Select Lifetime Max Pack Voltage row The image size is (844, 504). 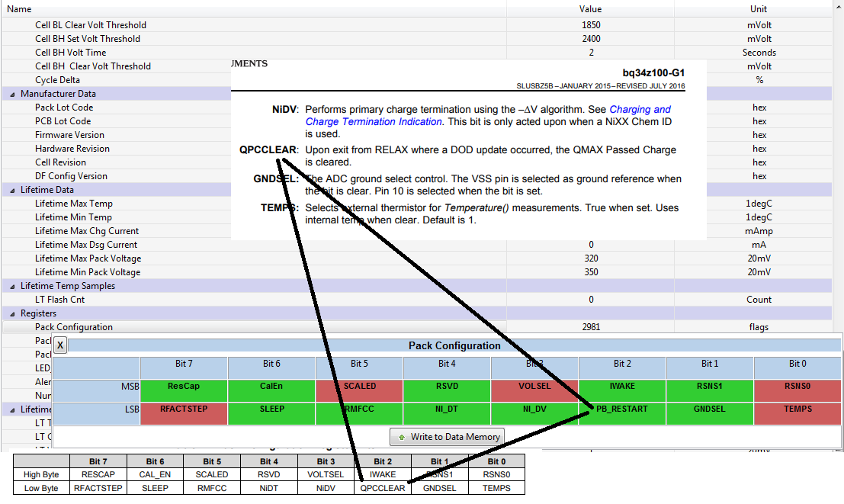pos(417,258)
